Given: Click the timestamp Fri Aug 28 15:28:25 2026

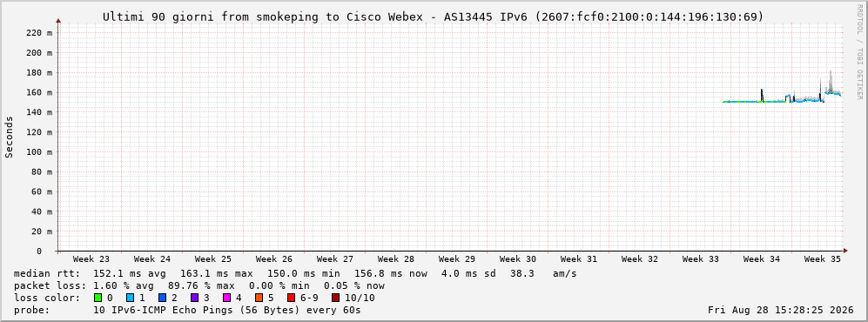Looking at the screenshot, I should pos(781,310).
